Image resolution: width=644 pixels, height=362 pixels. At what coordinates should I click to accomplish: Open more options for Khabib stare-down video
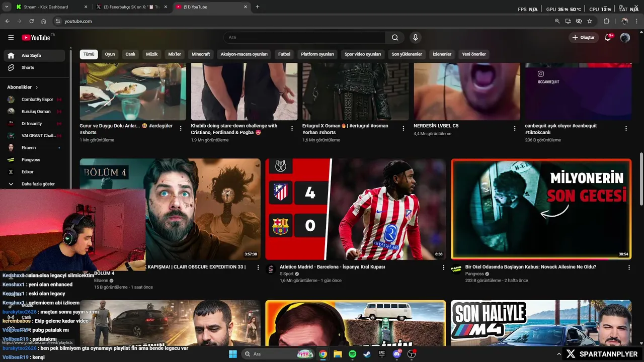(x=292, y=128)
